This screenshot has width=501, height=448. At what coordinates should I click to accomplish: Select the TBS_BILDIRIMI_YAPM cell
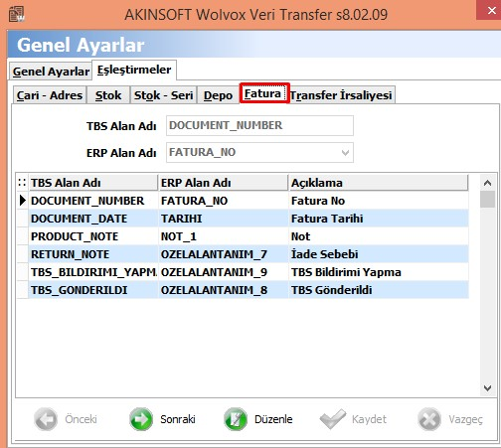pyautogui.click(x=93, y=272)
